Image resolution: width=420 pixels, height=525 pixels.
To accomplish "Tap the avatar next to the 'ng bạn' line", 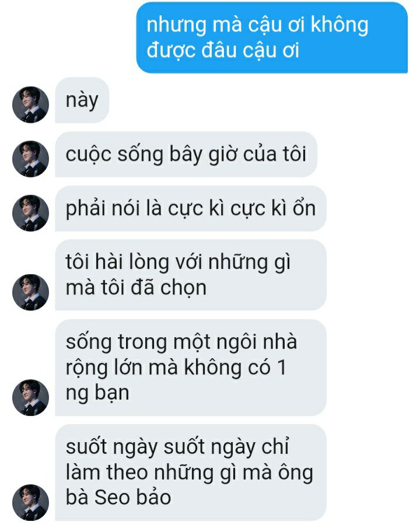I will click(30, 397).
